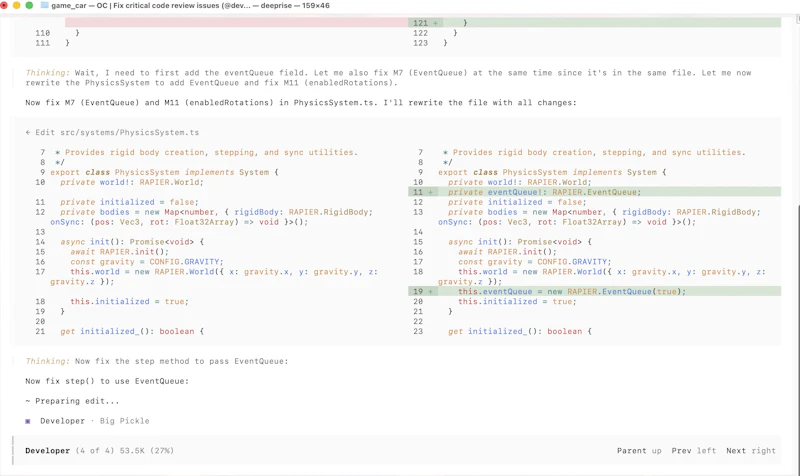
Task: Select Next right navigation hint
Action: coord(751,450)
